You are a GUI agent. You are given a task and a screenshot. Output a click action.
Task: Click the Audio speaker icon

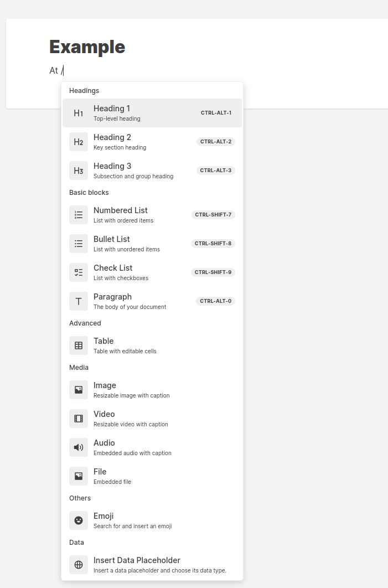coord(79,447)
